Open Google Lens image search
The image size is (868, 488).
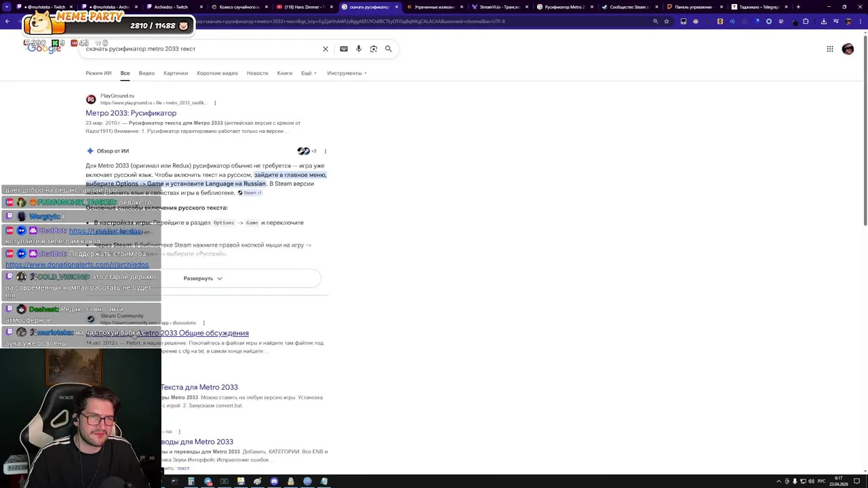374,49
